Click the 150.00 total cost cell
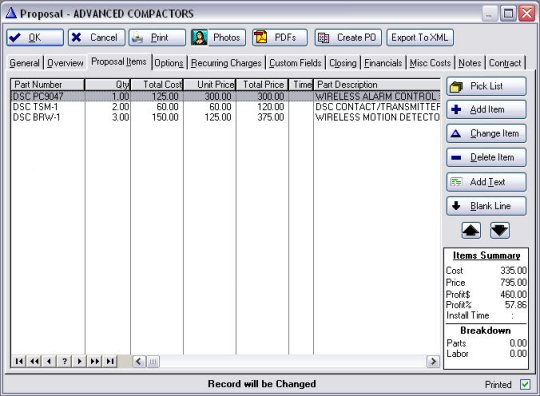This screenshot has height=396, width=540. (165, 117)
